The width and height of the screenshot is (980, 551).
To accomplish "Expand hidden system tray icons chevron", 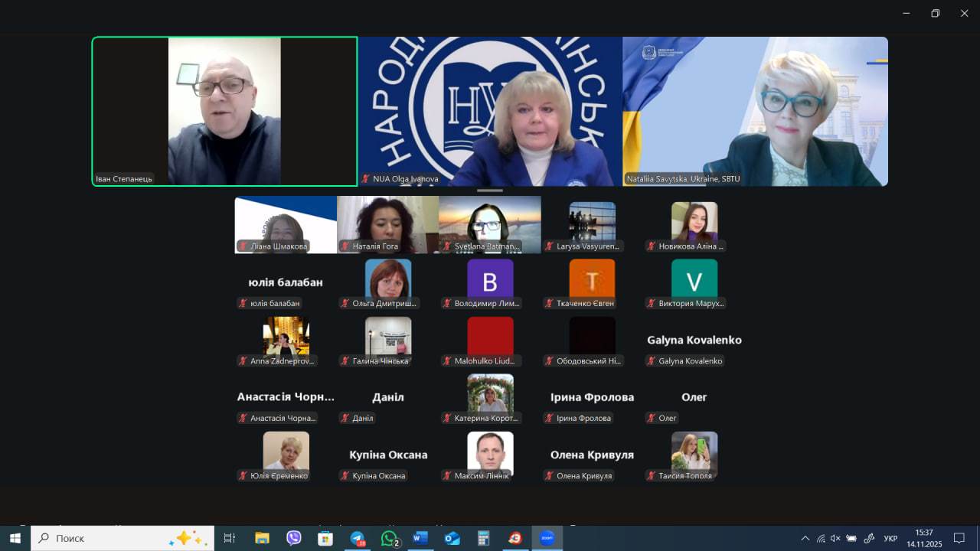I will pyautogui.click(x=805, y=538).
